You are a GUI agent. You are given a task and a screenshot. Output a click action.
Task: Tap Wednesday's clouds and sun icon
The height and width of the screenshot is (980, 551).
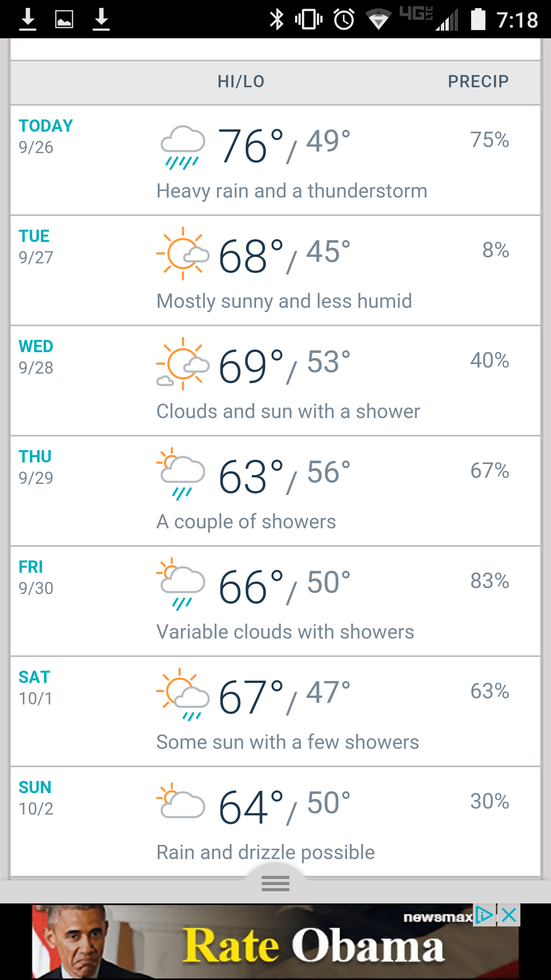[x=183, y=364]
